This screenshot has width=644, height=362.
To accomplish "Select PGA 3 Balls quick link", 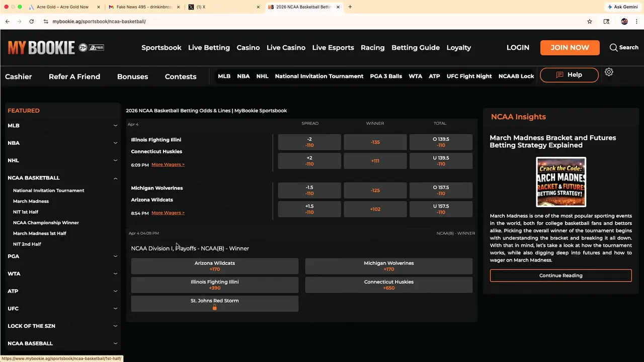I will tap(386, 76).
